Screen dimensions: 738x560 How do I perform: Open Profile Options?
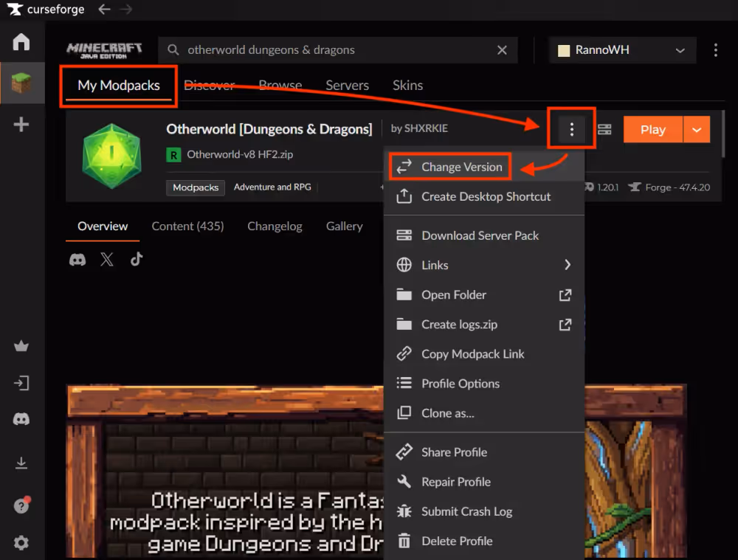tap(484, 384)
